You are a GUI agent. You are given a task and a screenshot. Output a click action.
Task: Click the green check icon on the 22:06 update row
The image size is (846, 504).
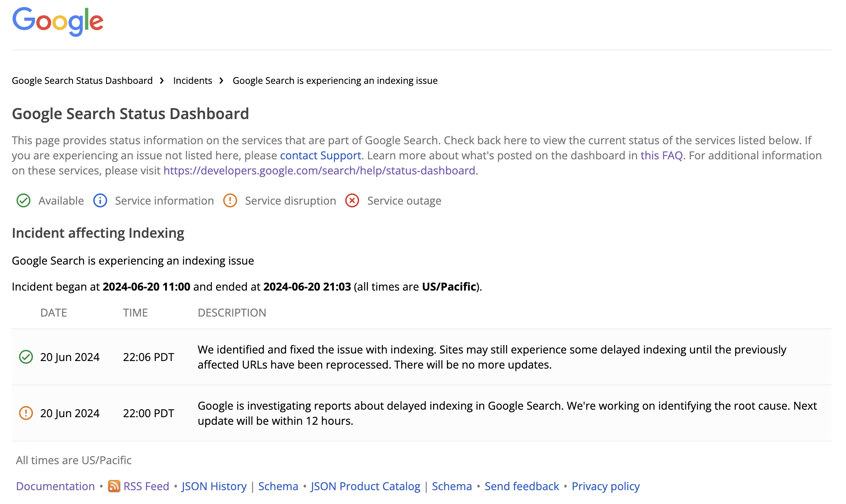pos(26,357)
